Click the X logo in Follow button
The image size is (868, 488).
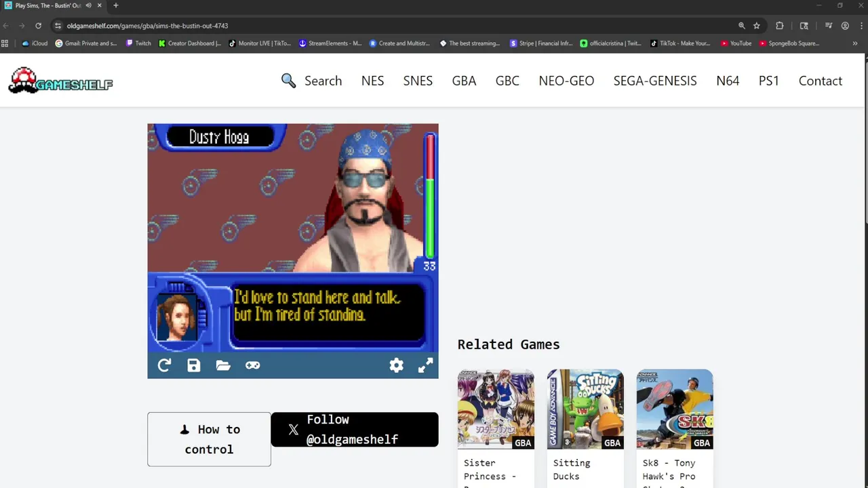point(293,430)
